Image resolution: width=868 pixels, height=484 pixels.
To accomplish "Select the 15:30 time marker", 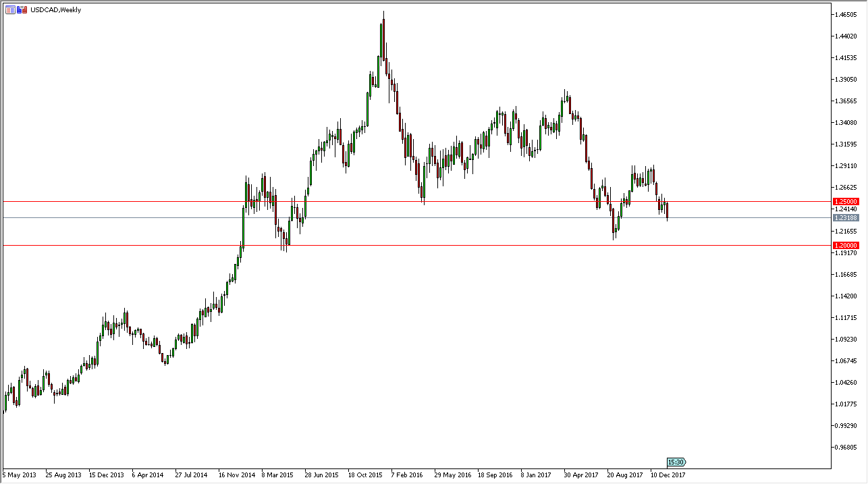I will [x=676, y=462].
